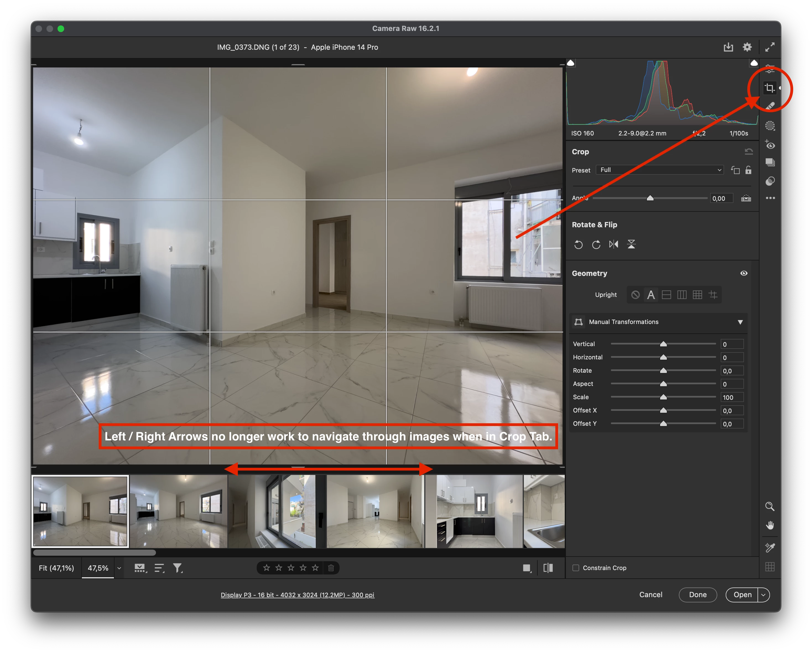The height and width of the screenshot is (653, 812).
Task: Select Upright Auto mode
Action: (651, 295)
